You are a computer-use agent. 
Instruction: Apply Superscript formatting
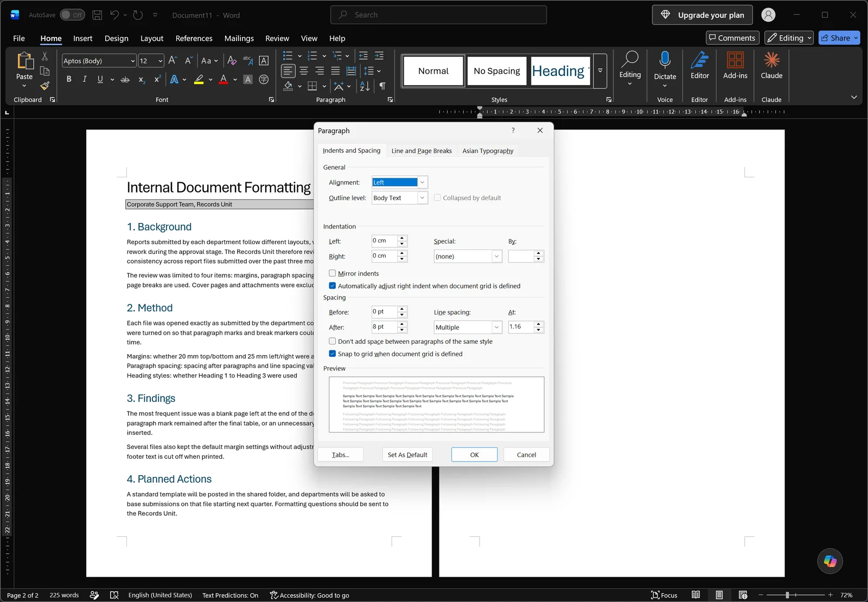pos(157,79)
